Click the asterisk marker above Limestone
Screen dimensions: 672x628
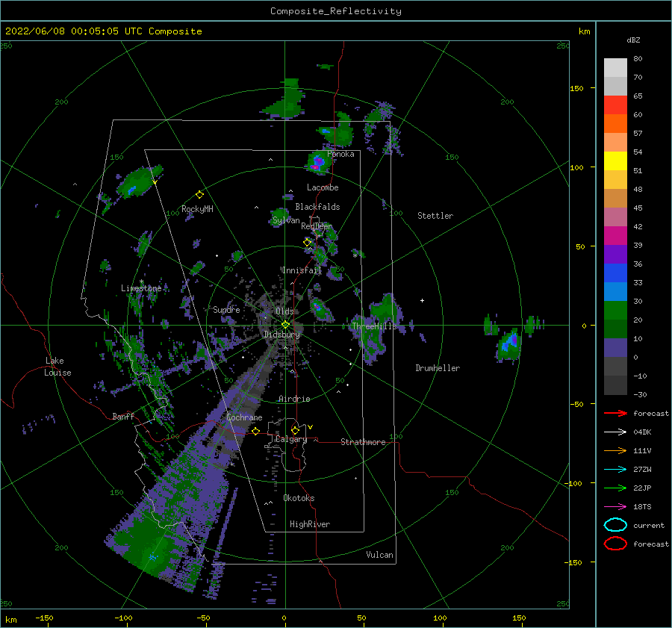[x=141, y=282]
